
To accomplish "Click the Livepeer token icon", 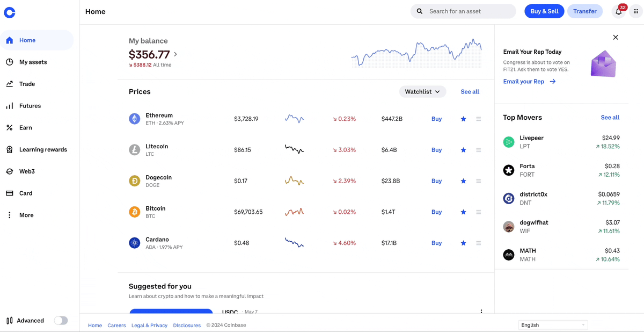I will click(509, 142).
